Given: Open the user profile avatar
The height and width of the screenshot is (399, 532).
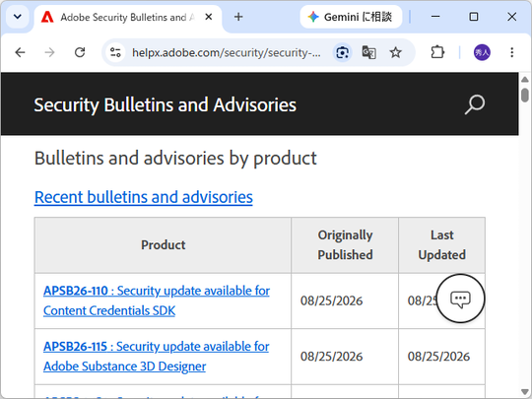Looking at the screenshot, I should pos(482,52).
